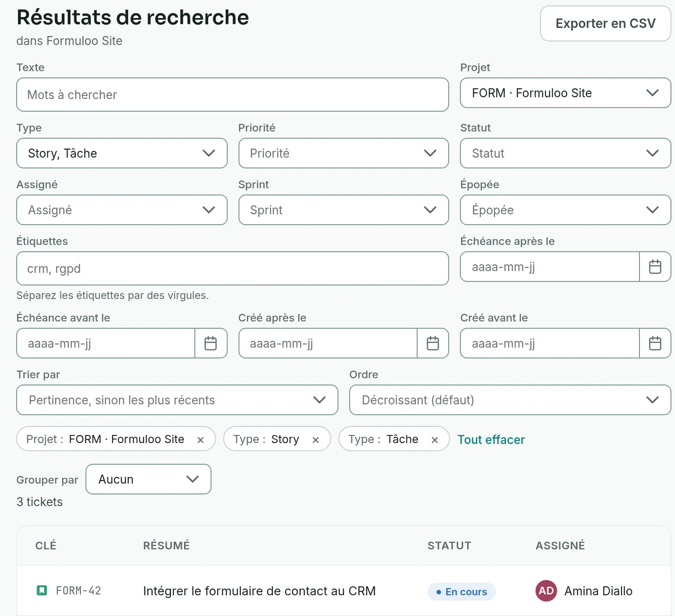Open calendar picker for Créé avant le
The height and width of the screenshot is (616, 675).
(x=655, y=343)
